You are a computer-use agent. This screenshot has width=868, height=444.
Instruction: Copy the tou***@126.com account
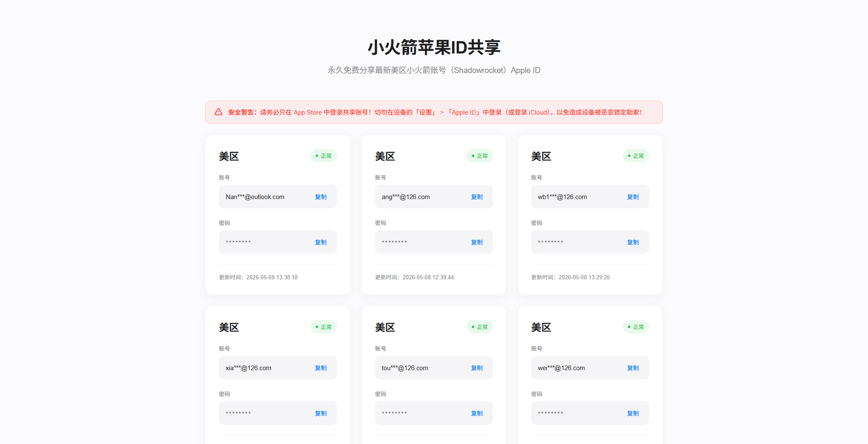tap(477, 368)
